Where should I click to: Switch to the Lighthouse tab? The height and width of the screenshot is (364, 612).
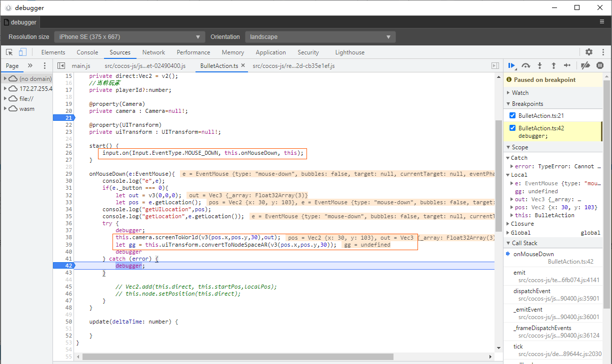(350, 52)
